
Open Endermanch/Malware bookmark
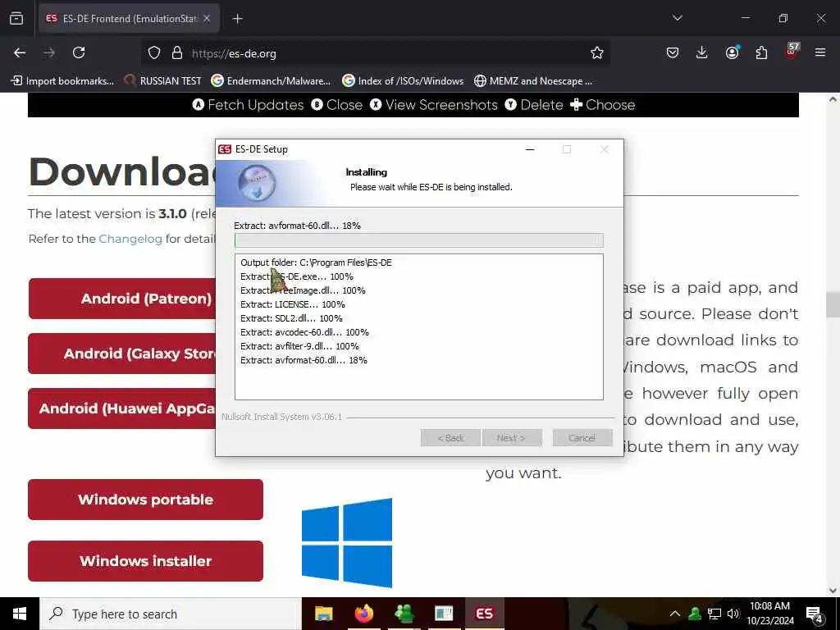point(271,81)
